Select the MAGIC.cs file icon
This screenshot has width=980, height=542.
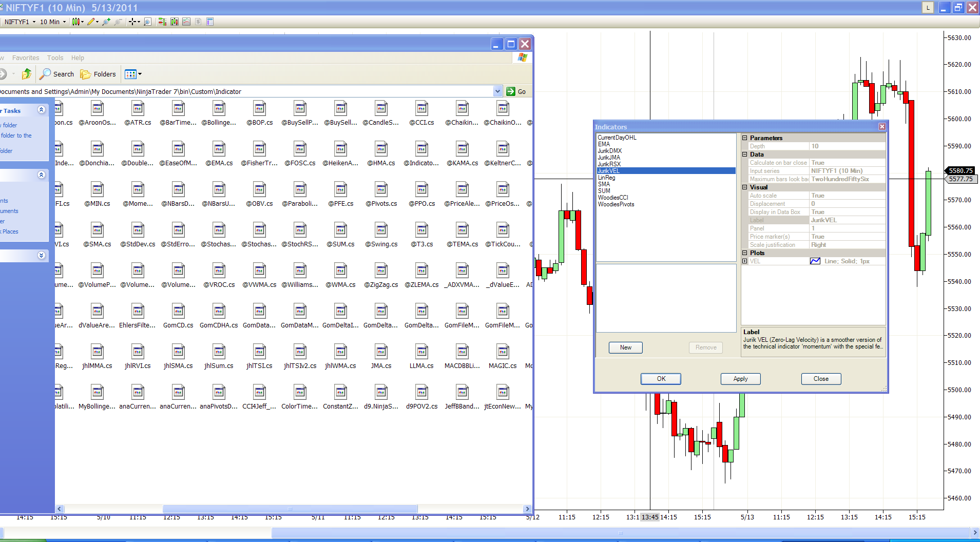tap(503, 351)
